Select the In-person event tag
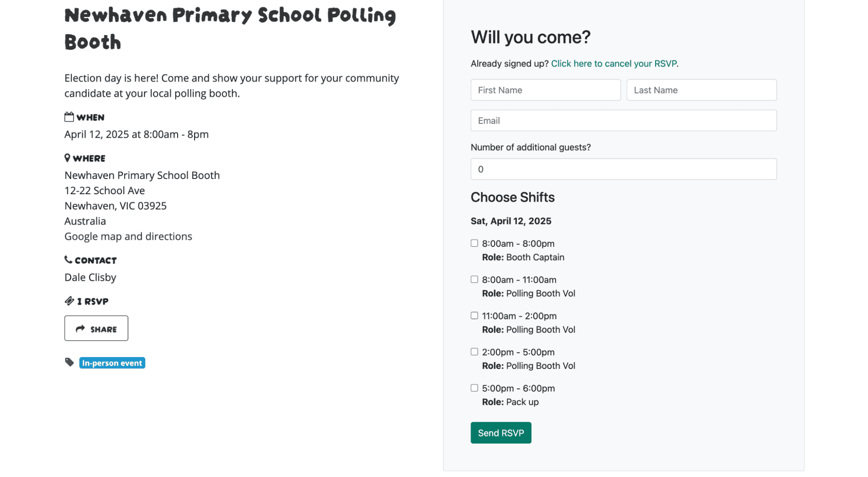The image size is (868, 477). 112,363
